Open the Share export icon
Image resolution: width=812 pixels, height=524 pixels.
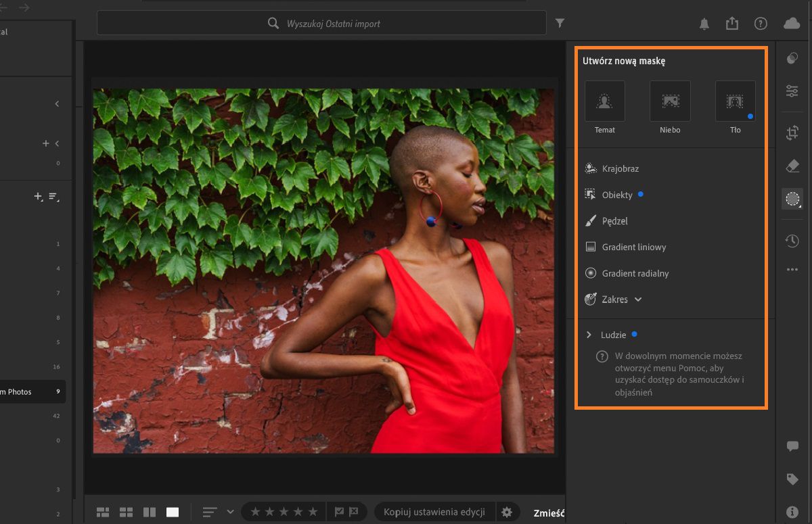point(732,24)
